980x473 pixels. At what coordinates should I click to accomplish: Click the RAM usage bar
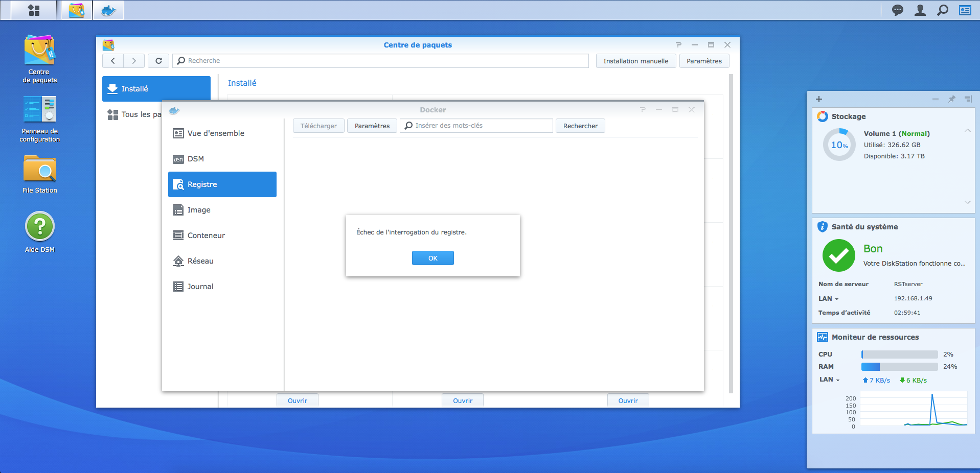(899, 367)
